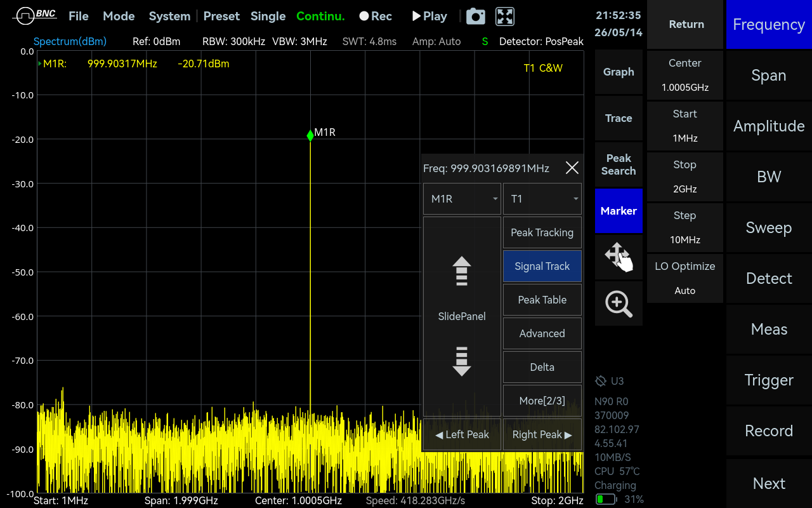Open the Peak Search side tab
Image resolution: width=812 pixels, height=508 pixels.
pos(619,164)
